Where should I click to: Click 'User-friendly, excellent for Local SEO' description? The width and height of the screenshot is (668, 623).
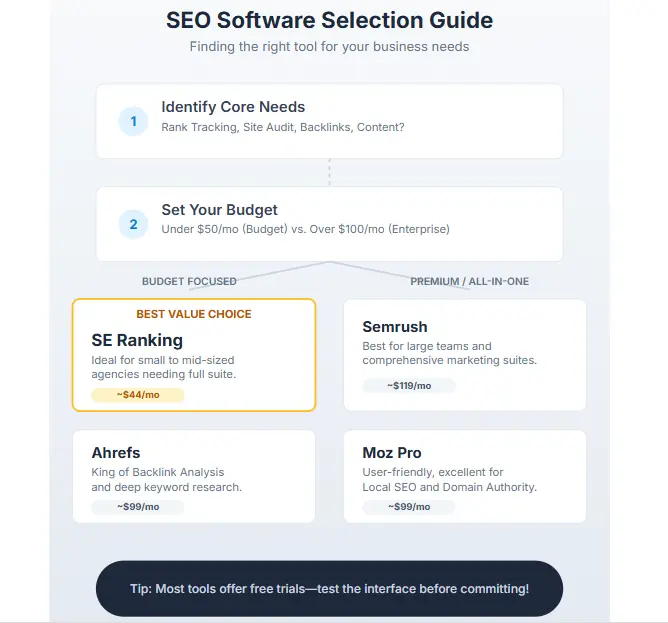[x=449, y=479]
